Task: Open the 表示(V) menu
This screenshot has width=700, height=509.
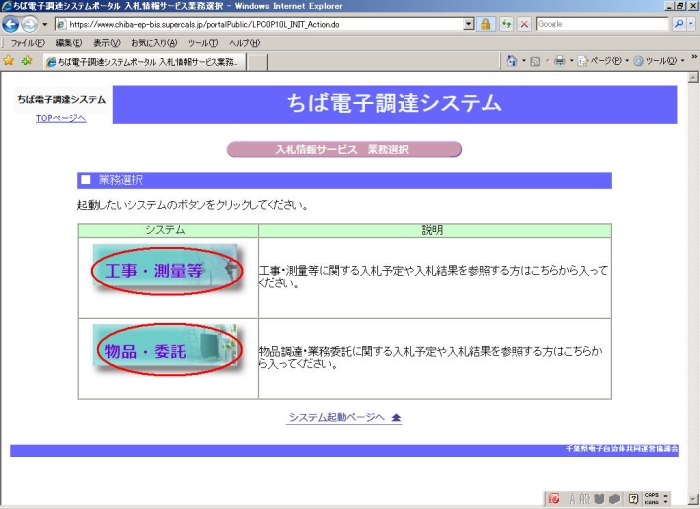Action: pyautogui.click(x=107, y=43)
